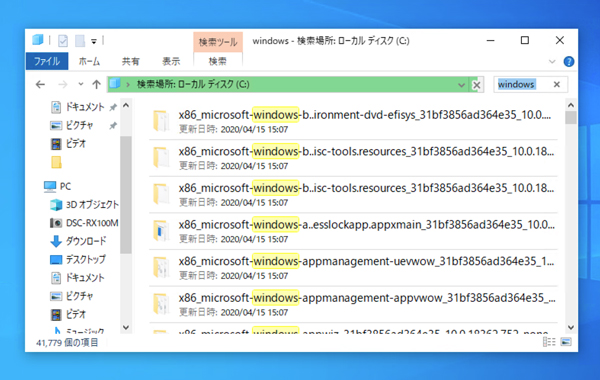Click the pin icon beside ピクチャ

[113, 126]
